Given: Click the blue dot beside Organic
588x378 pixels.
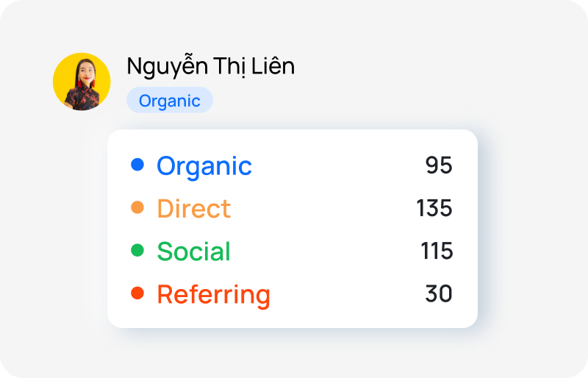Looking at the screenshot, I should [x=137, y=165].
